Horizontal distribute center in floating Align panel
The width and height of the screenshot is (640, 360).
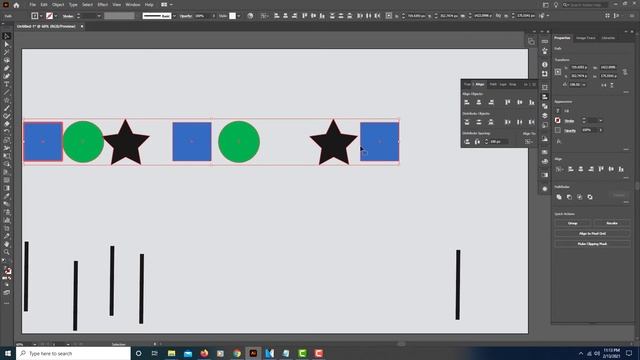pyautogui.click(x=520, y=122)
